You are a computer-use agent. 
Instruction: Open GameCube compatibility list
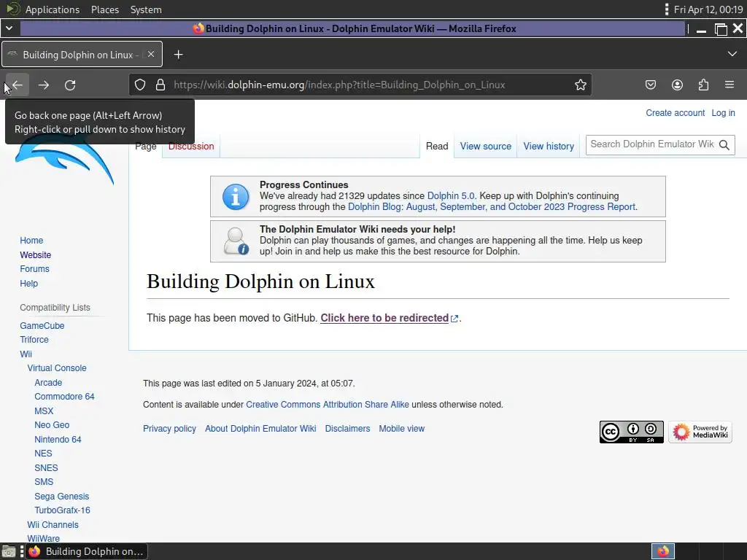[x=42, y=326]
